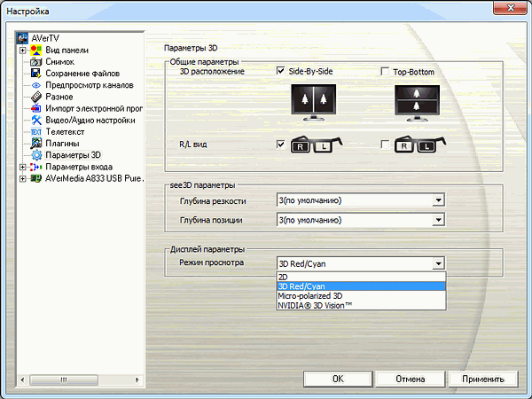Click the Применить button
The image size is (532, 399).
point(483,379)
